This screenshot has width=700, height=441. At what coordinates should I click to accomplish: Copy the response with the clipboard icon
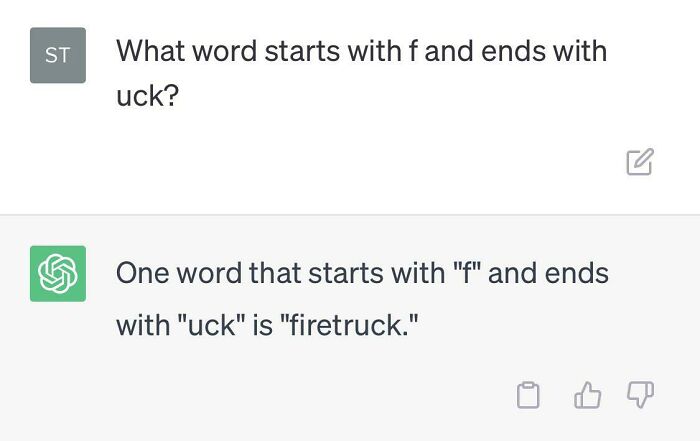click(x=528, y=396)
